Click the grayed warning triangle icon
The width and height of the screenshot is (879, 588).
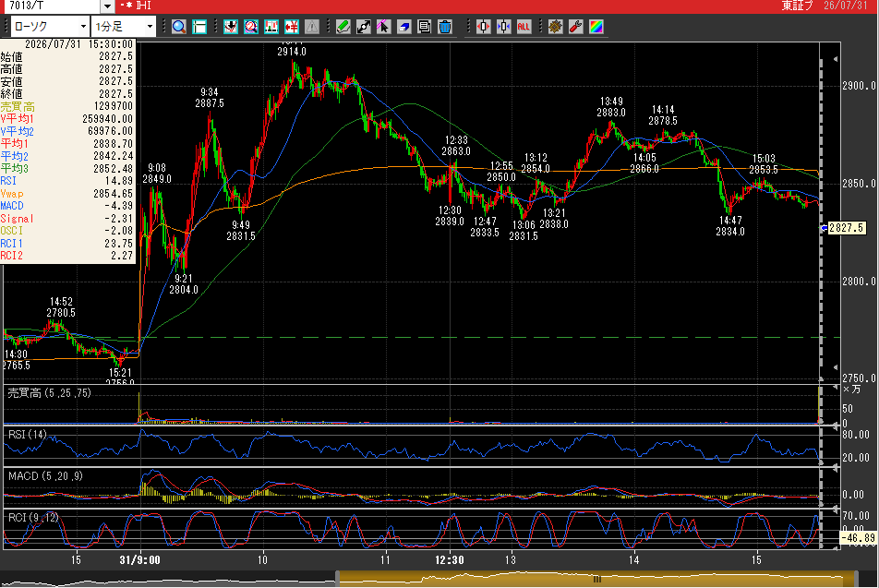(x=312, y=27)
